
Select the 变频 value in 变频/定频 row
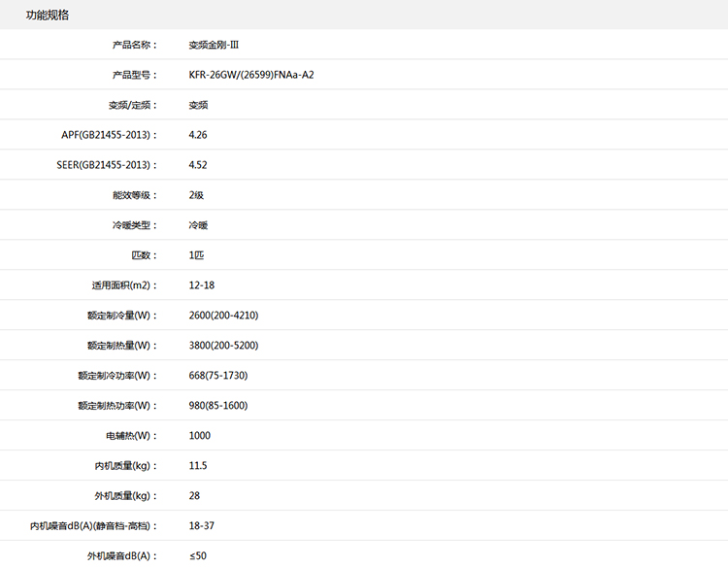198,105
